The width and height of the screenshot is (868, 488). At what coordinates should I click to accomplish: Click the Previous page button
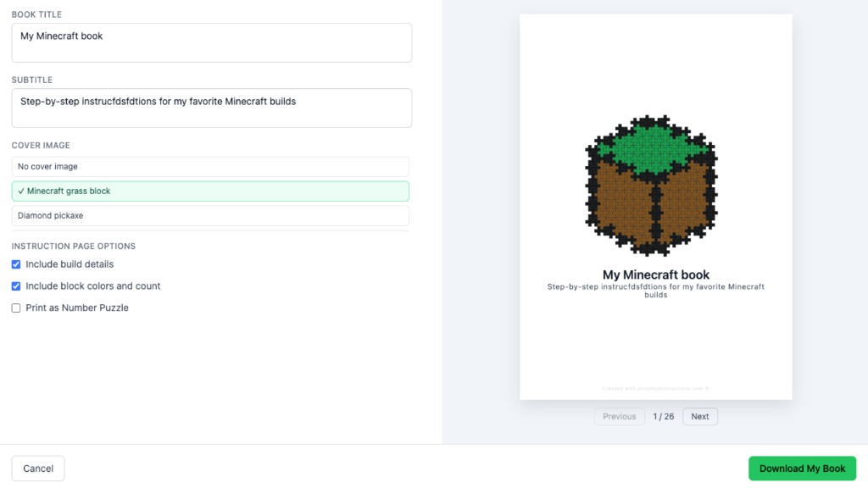pos(620,417)
